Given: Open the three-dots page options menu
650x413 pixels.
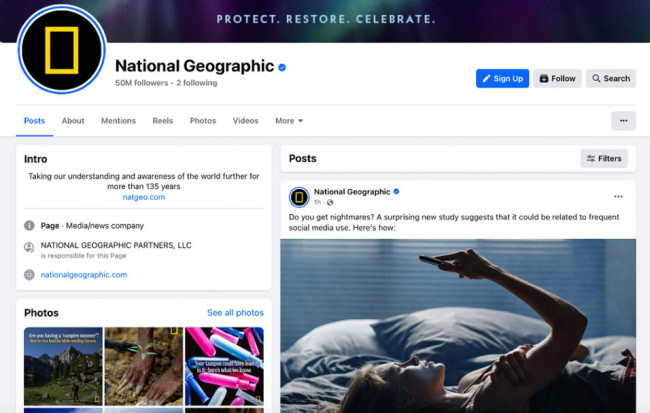Looking at the screenshot, I should coord(623,121).
